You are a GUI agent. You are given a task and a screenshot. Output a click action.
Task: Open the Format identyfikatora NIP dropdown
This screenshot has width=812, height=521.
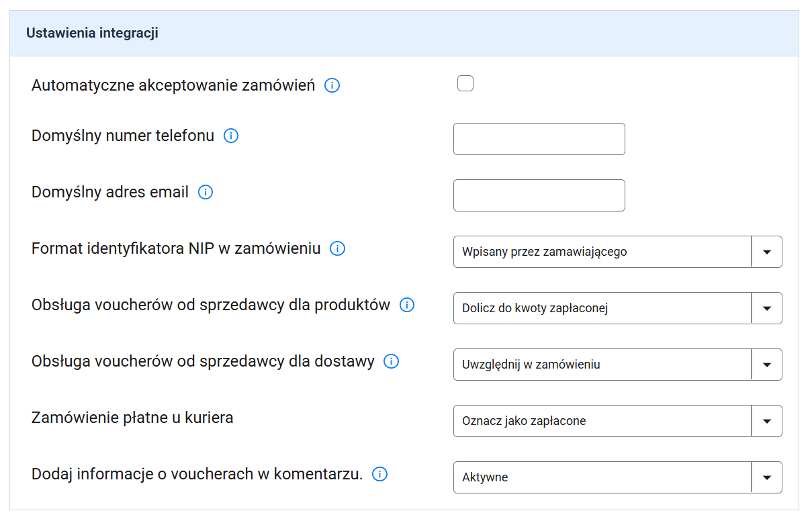(766, 252)
